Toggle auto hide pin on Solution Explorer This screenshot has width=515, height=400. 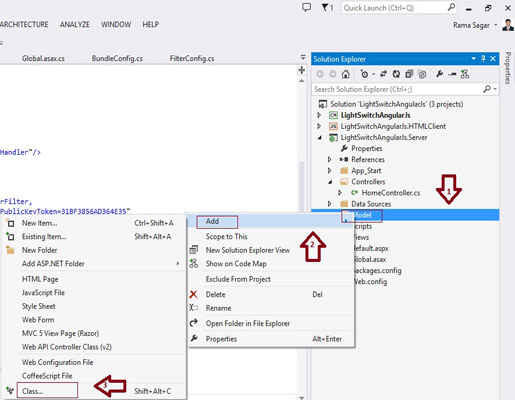pos(483,59)
